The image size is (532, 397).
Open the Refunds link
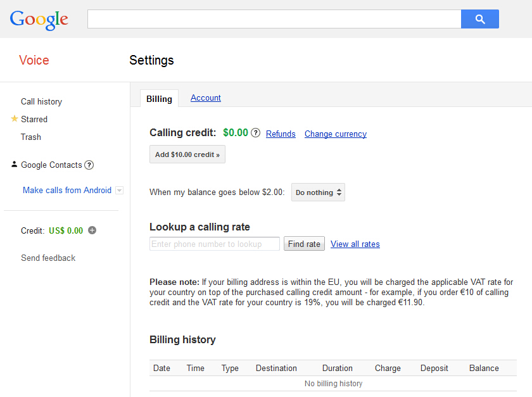coord(281,134)
